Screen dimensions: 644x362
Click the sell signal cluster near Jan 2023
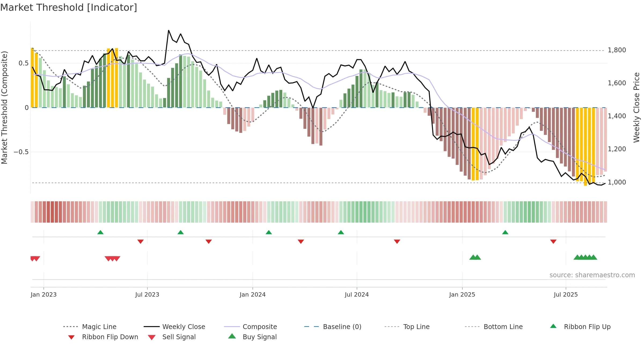(x=35, y=259)
